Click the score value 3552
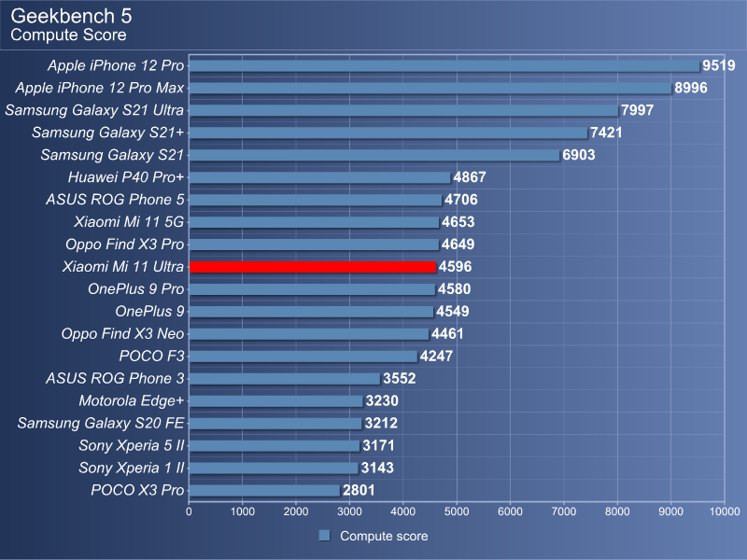Image resolution: width=747 pixels, height=560 pixels. [x=400, y=379]
